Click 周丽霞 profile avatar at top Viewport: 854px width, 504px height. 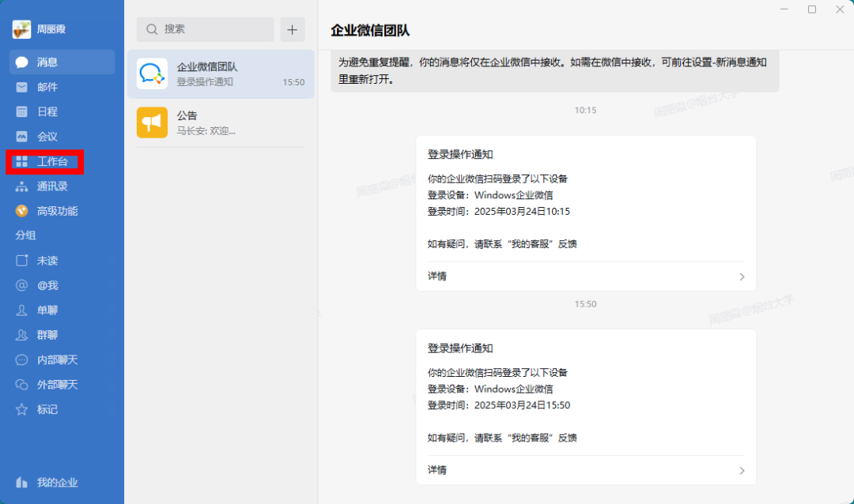(21, 29)
